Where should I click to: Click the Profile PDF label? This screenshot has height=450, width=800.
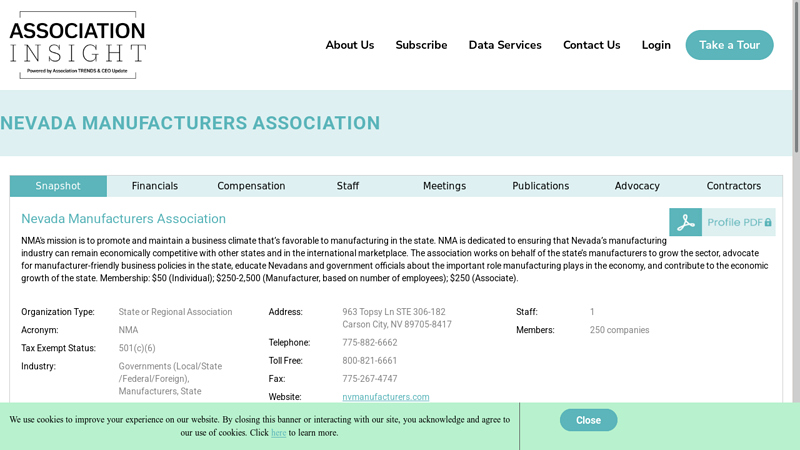coord(735,222)
